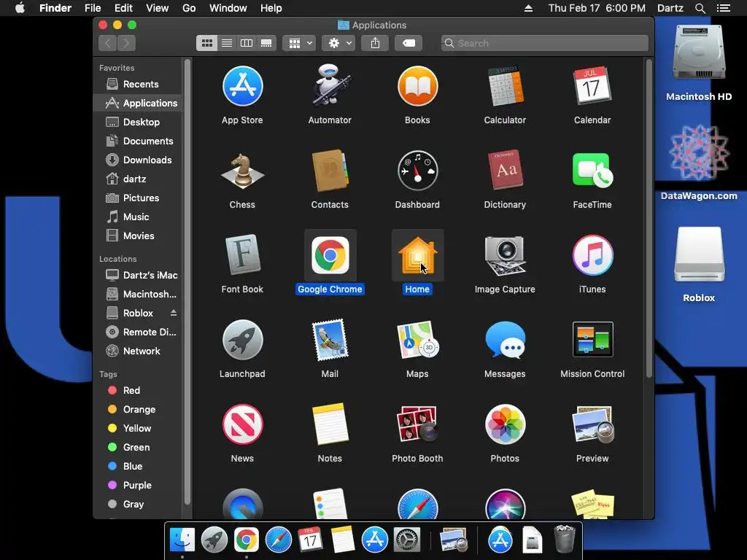Image resolution: width=747 pixels, height=560 pixels.
Task: Select the Maps app icon
Action: pos(417,340)
